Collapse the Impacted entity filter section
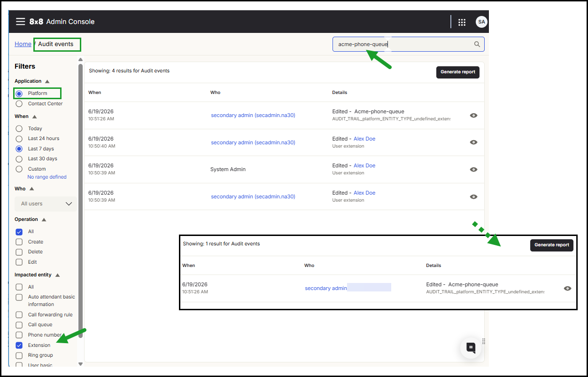This screenshot has height=377, width=588. (x=57, y=275)
